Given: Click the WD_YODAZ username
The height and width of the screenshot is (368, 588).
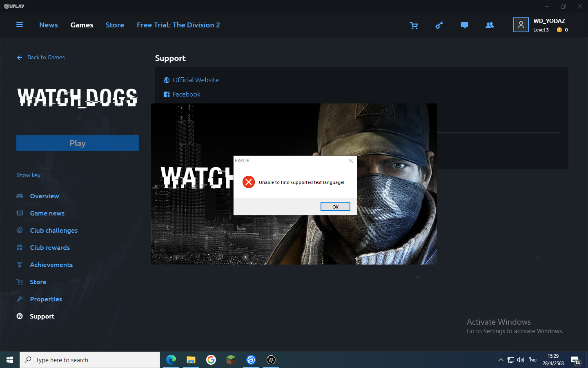Looking at the screenshot, I should click(549, 21).
